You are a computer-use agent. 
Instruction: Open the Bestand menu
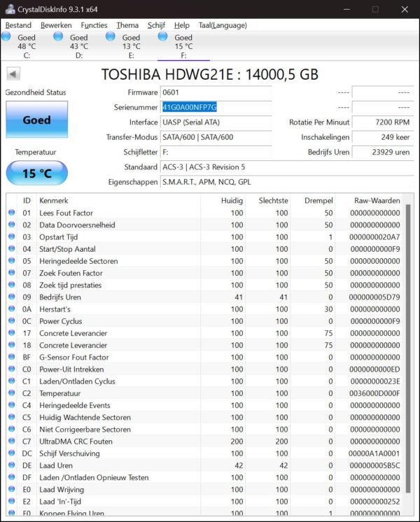click(x=18, y=25)
